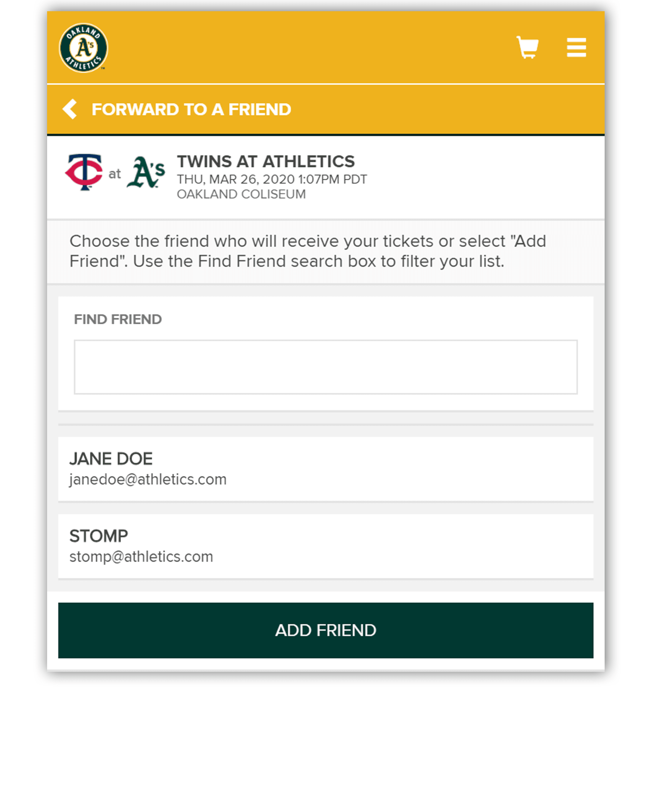Go back using the left chevron arrow

(x=70, y=109)
